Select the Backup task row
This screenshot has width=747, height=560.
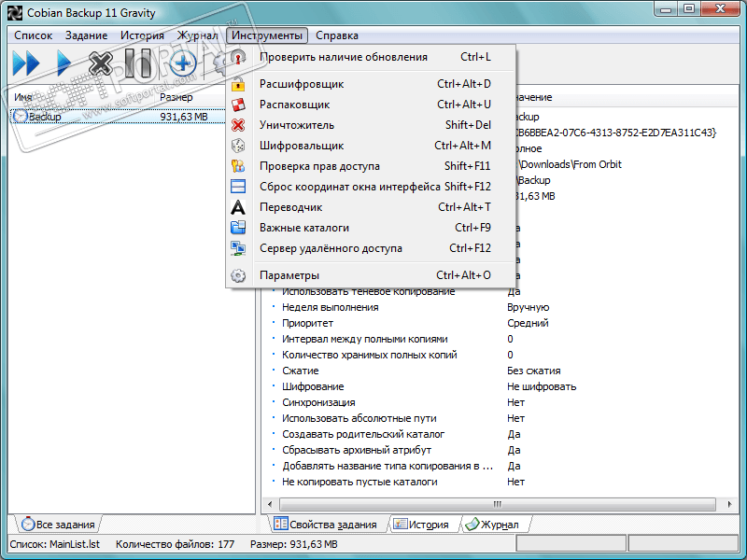[118, 116]
